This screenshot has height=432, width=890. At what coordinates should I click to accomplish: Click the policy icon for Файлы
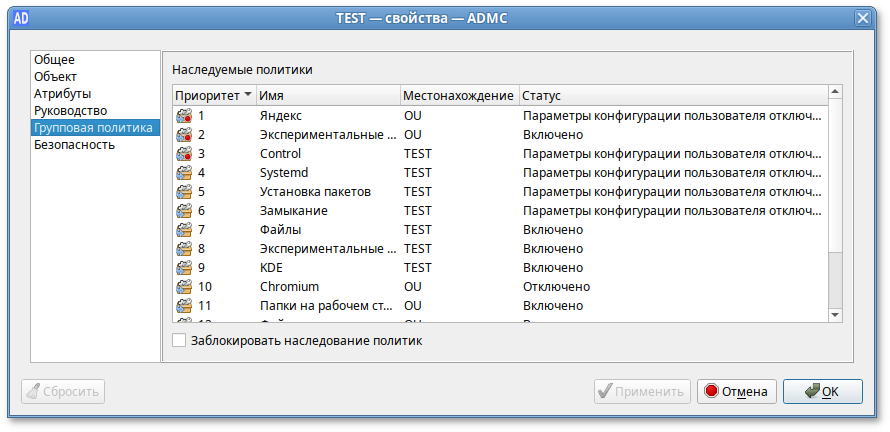click(x=184, y=230)
